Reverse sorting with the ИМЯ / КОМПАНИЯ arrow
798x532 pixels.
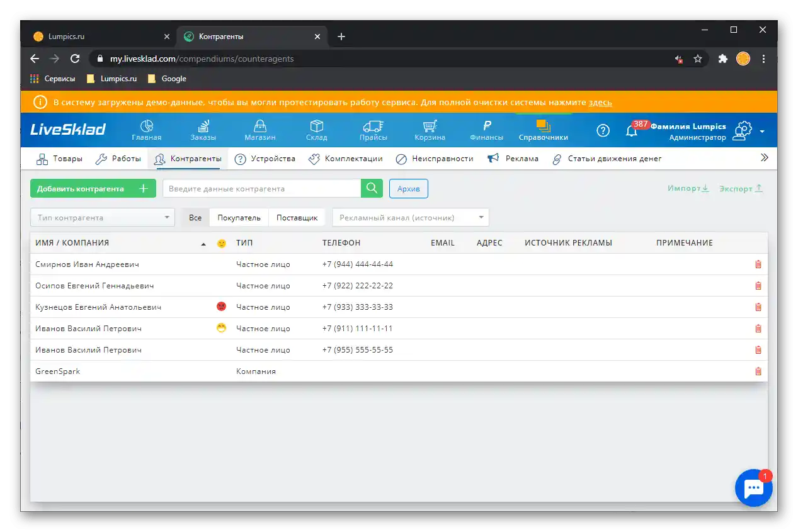[x=203, y=242]
